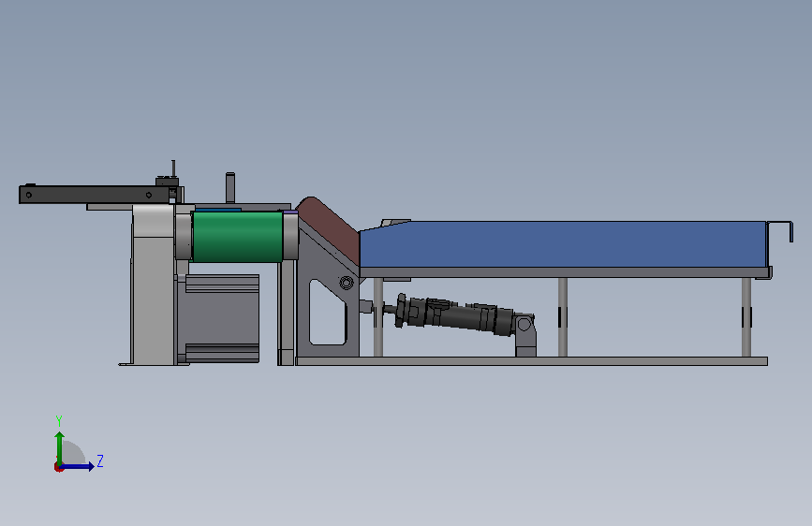Screen dimensions: 812x526
Task: Select the tall light gray column on the left
Action: click(x=154, y=285)
